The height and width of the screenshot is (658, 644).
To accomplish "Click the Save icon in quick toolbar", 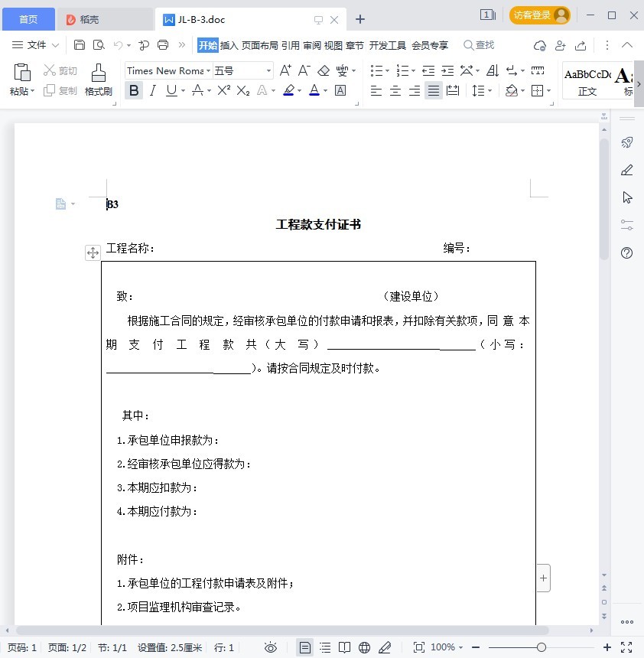I will coord(80,45).
